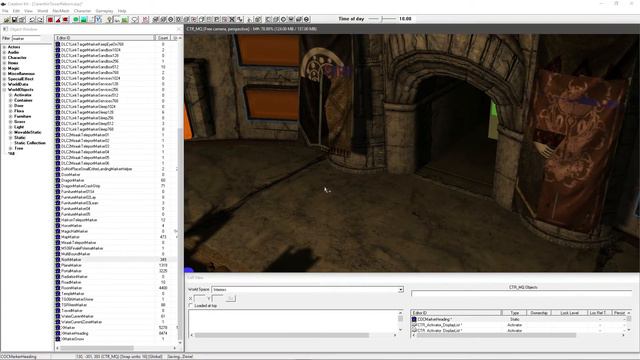Click the Undo toolbar icon
Image resolution: width=640 pixels, height=360 pixels.
[x=32, y=19]
